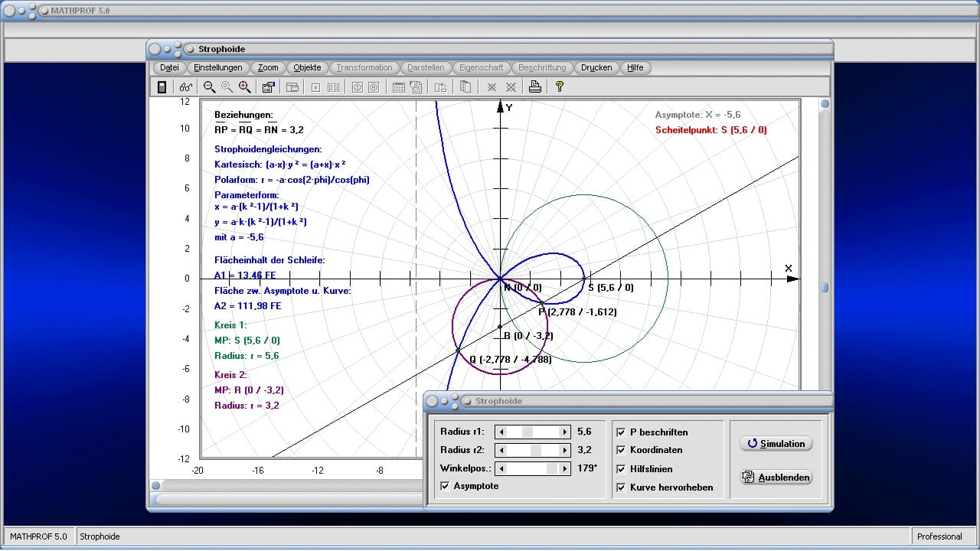
Task: Click the vertical scrollbar handle beside the graph
Action: point(825,288)
